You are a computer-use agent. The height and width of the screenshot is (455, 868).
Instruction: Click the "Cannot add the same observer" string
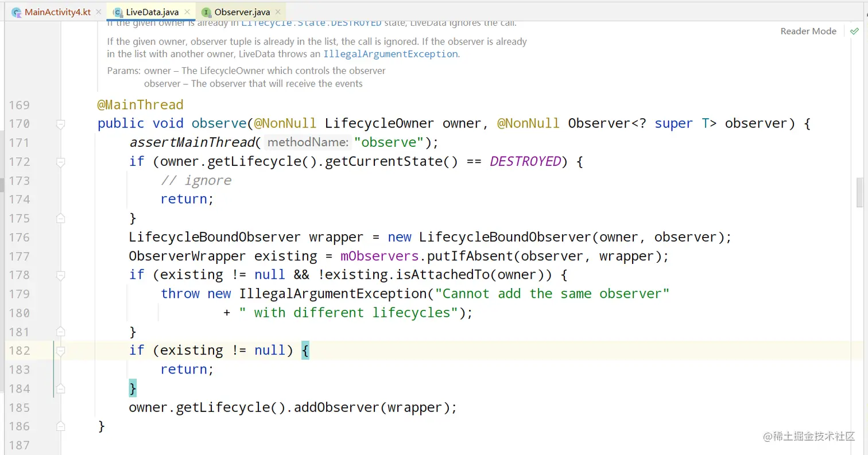(552, 294)
